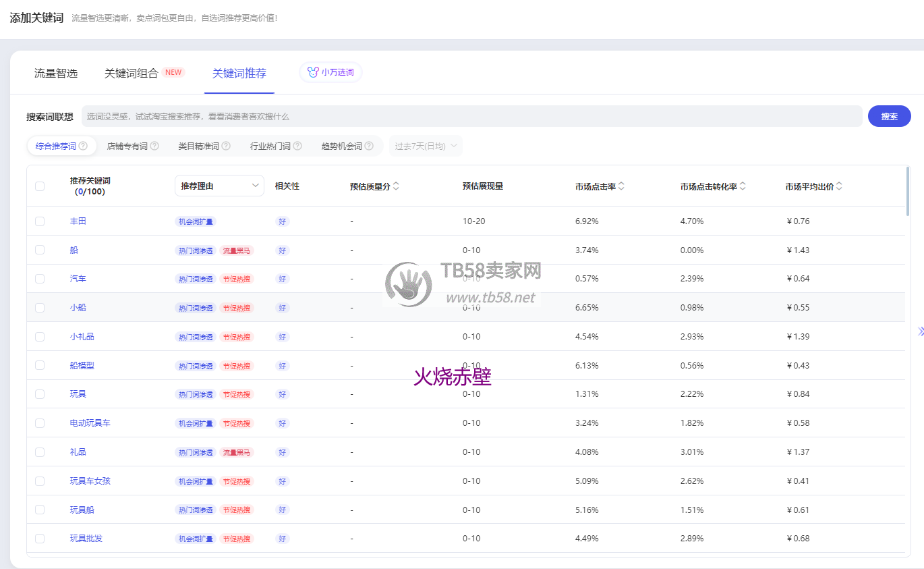924x569 pixels.
Task: Click keyword link 玩具船
Action: coord(82,510)
